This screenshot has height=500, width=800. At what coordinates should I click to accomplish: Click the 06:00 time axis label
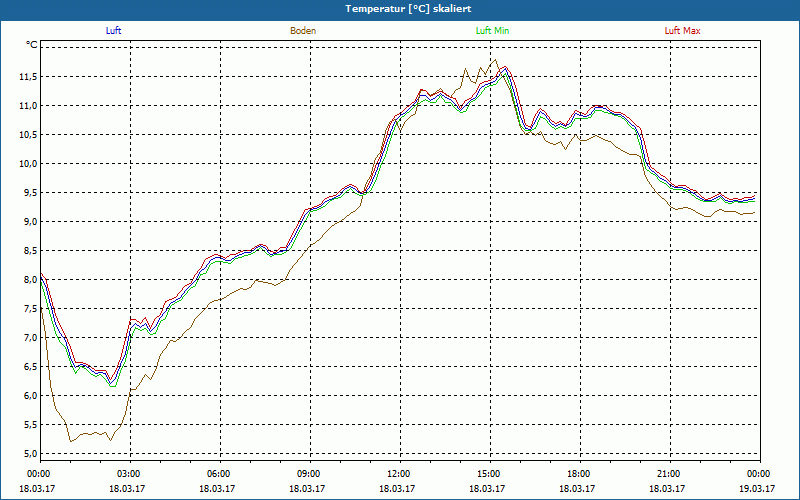tap(219, 474)
